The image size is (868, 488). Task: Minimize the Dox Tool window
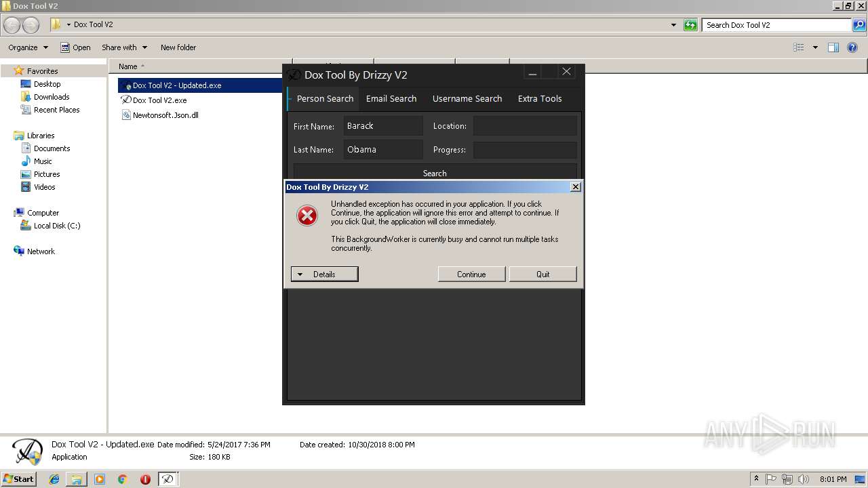tap(533, 73)
